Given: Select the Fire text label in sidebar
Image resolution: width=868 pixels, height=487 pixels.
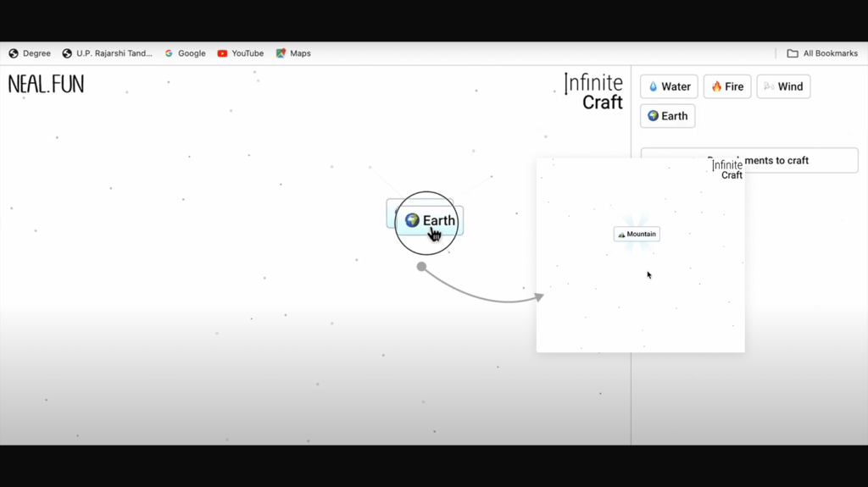Looking at the screenshot, I should pyautogui.click(x=734, y=86).
